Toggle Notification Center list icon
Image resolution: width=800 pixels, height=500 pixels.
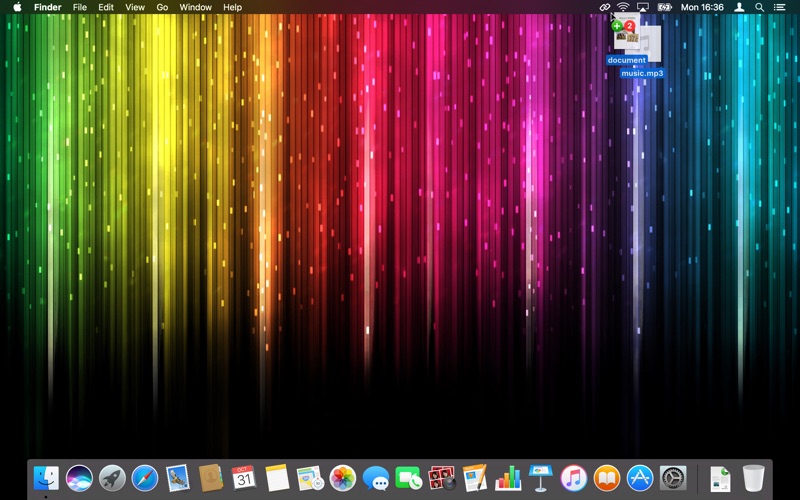coord(780,7)
